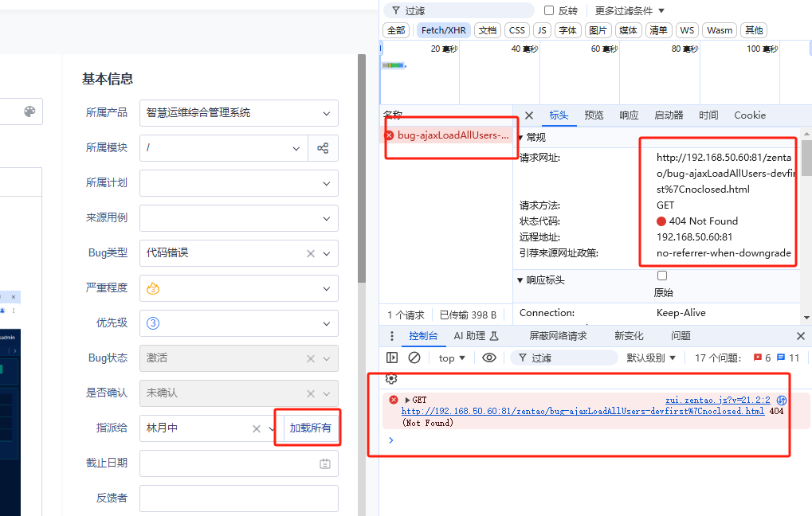Open the top context dropdown
Screen dimensions: 812x516
point(452,358)
